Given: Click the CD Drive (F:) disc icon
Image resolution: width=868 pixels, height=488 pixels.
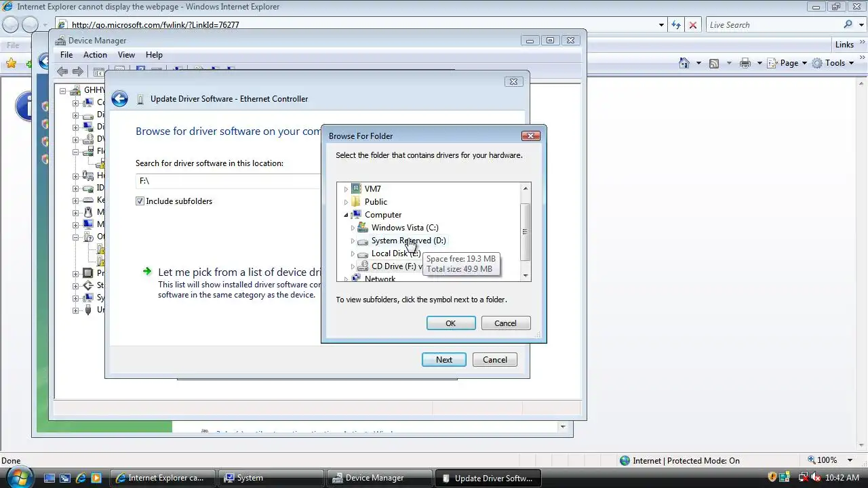Looking at the screenshot, I should (x=363, y=266).
